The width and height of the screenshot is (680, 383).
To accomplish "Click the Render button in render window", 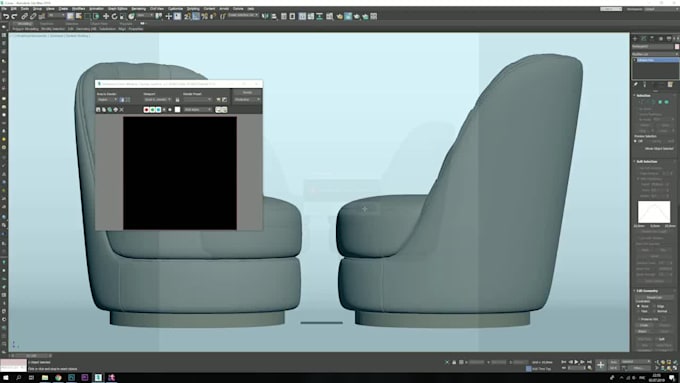I will 247,92.
